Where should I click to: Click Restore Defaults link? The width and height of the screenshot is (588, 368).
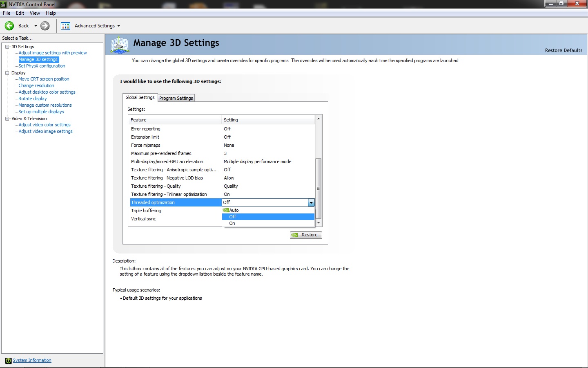tap(563, 50)
